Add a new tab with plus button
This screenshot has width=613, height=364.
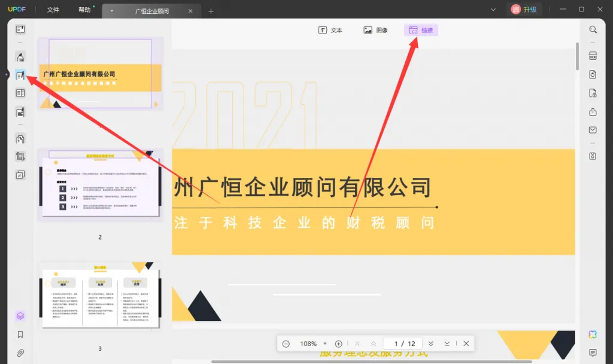click(x=211, y=11)
